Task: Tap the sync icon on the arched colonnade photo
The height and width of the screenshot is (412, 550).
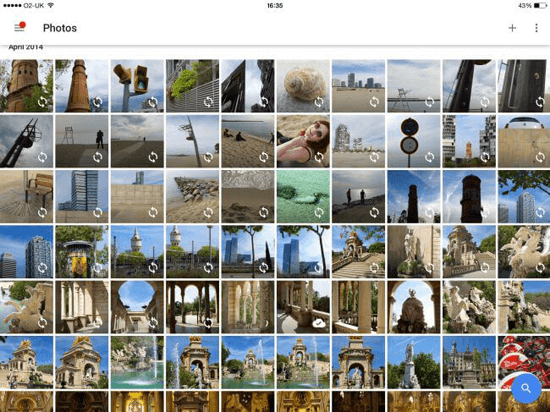Action: click(x=208, y=323)
